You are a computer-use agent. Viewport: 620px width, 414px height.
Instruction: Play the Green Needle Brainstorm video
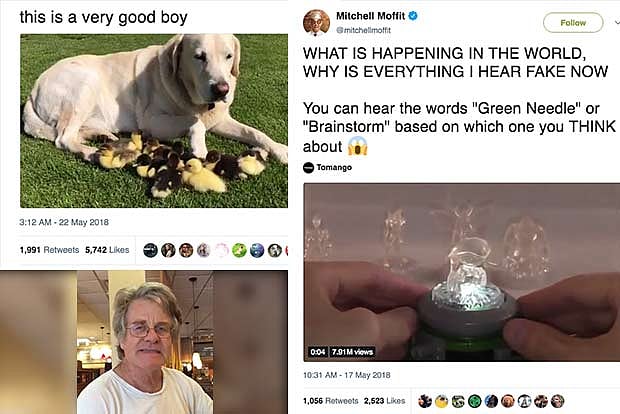point(461,272)
